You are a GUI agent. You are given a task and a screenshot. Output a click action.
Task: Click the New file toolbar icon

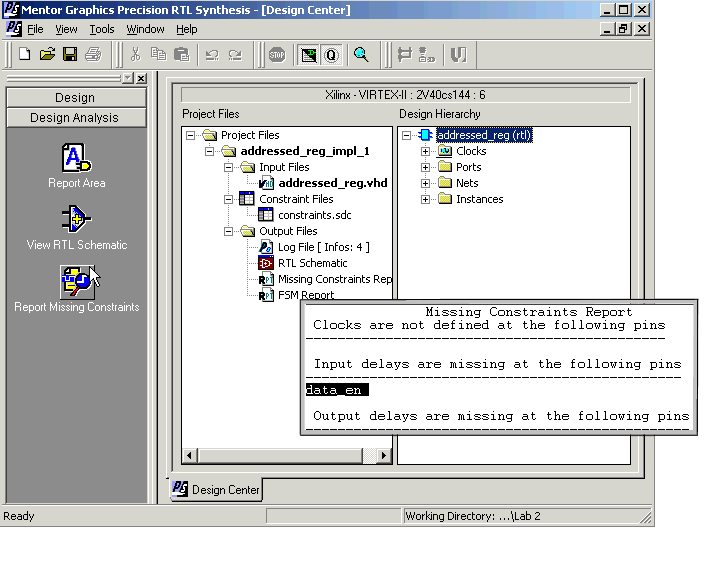[x=24, y=54]
